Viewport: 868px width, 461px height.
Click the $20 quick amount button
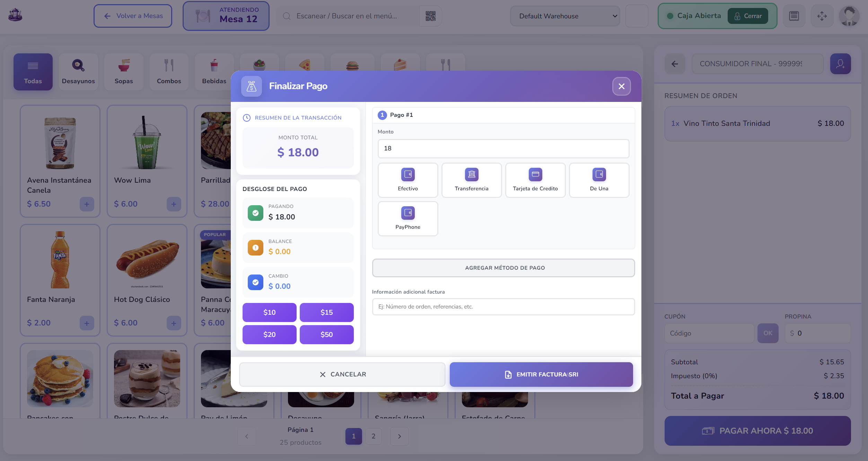click(x=269, y=334)
